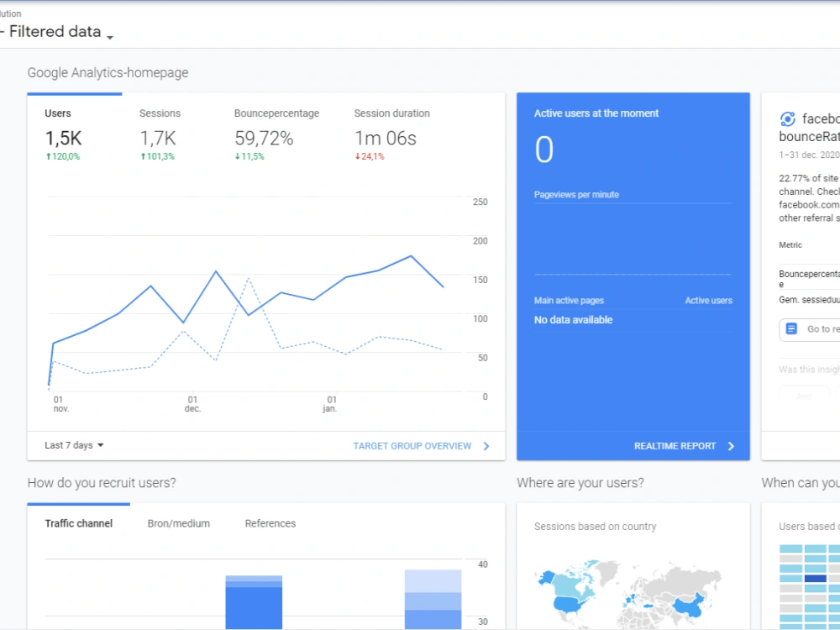Screen dimensions: 840x630
Task: Click the Active users column label
Action: pos(708,301)
